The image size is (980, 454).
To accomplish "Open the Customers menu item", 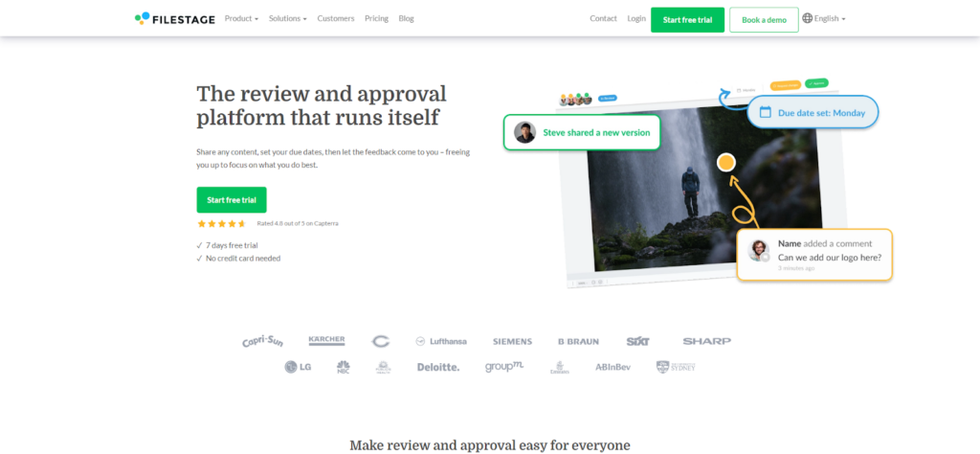I will click(x=335, y=18).
